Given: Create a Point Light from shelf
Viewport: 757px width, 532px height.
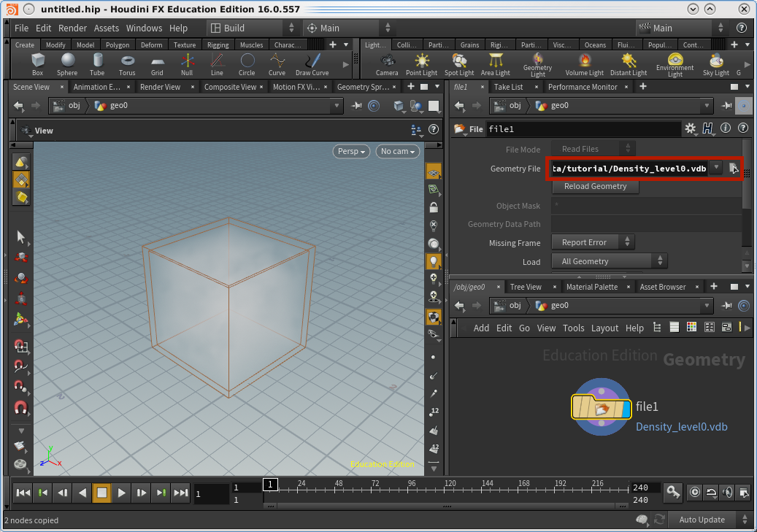Looking at the screenshot, I should [421, 64].
